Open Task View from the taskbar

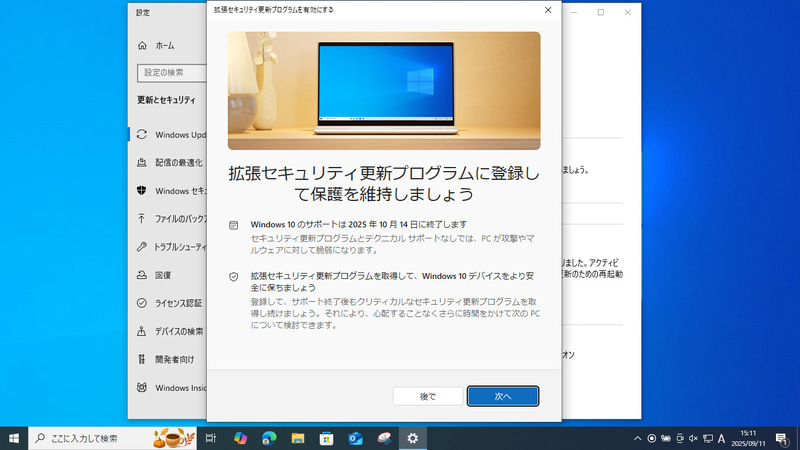tap(211, 438)
